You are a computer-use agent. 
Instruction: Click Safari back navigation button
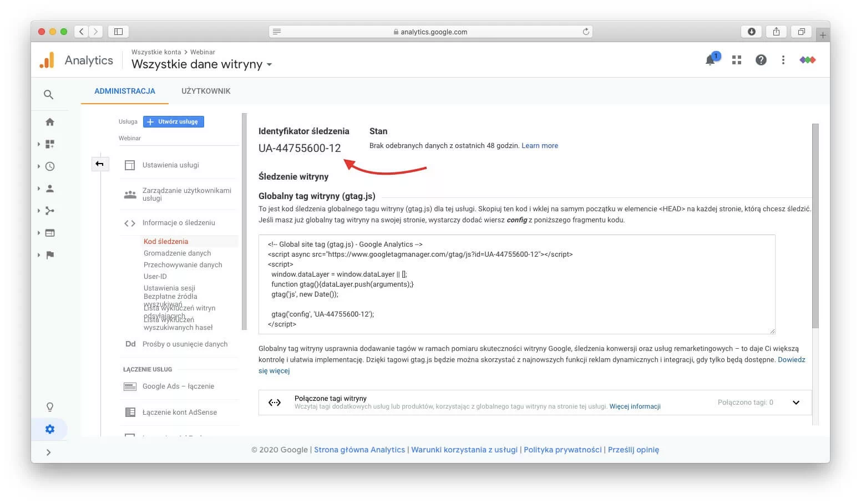point(82,32)
